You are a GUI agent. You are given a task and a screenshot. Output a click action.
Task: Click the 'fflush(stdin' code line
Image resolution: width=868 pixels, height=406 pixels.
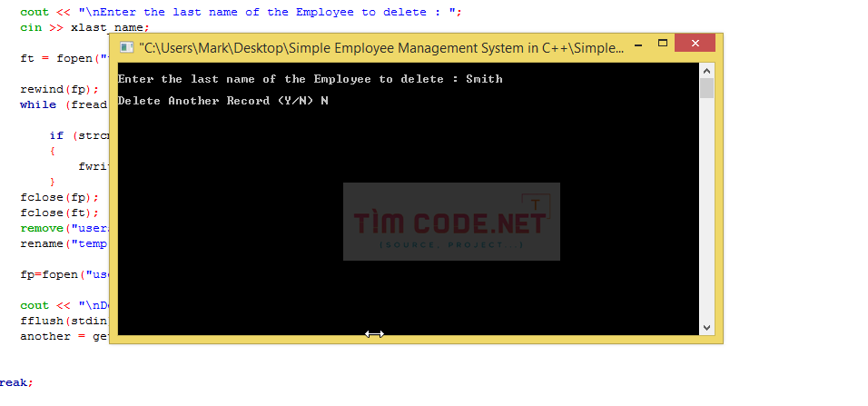click(64, 321)
